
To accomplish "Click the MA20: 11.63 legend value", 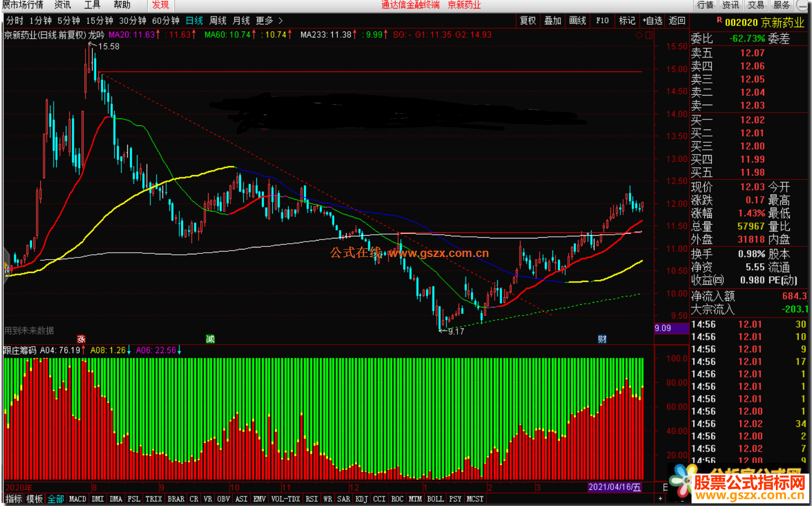I will click(x=132, y=35).
